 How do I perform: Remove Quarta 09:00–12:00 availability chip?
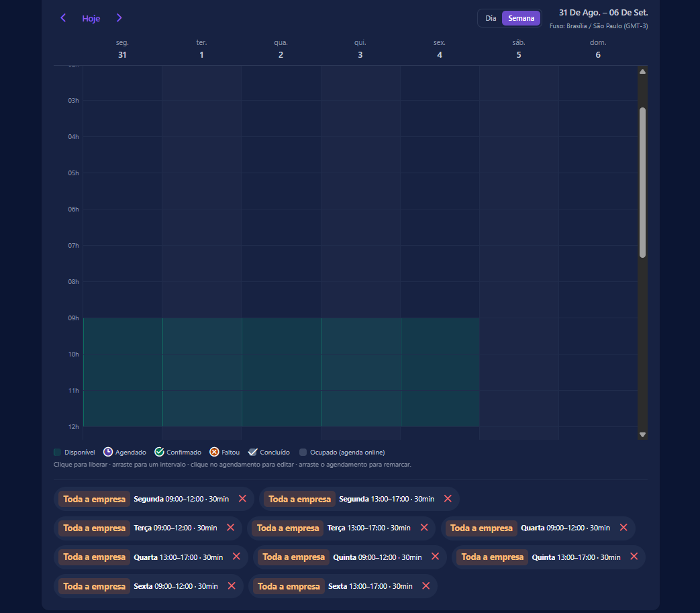(623, 528)
